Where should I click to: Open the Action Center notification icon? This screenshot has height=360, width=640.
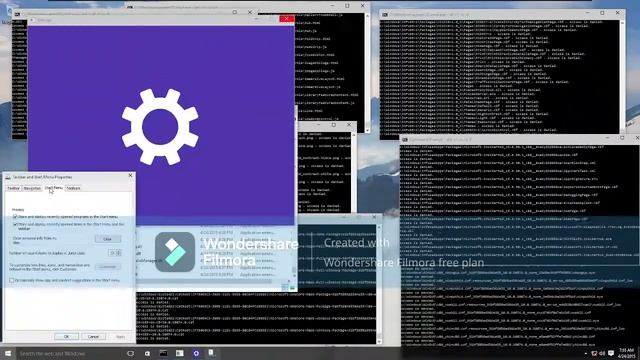[611, 353]
